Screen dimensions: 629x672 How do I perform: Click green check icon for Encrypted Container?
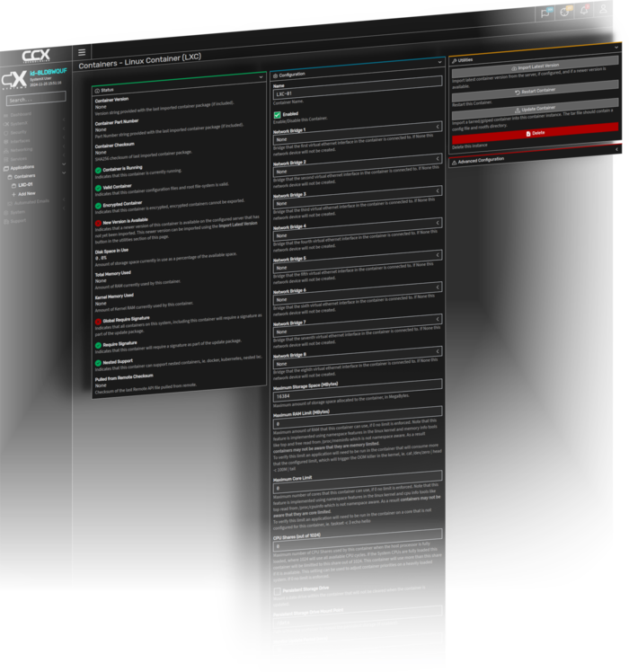pos(98,206)
